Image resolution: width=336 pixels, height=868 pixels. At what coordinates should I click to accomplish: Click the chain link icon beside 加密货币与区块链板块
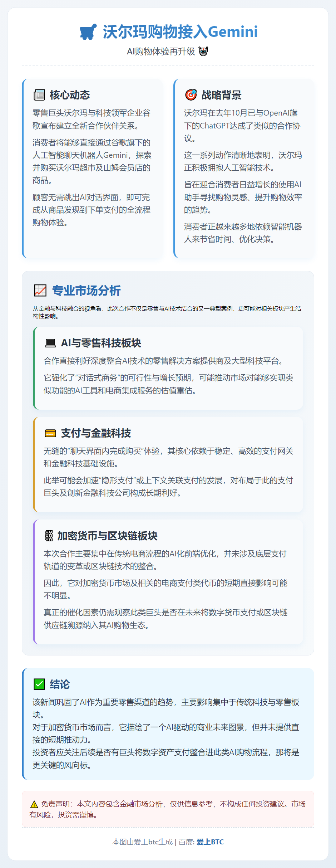pos(49,536)
